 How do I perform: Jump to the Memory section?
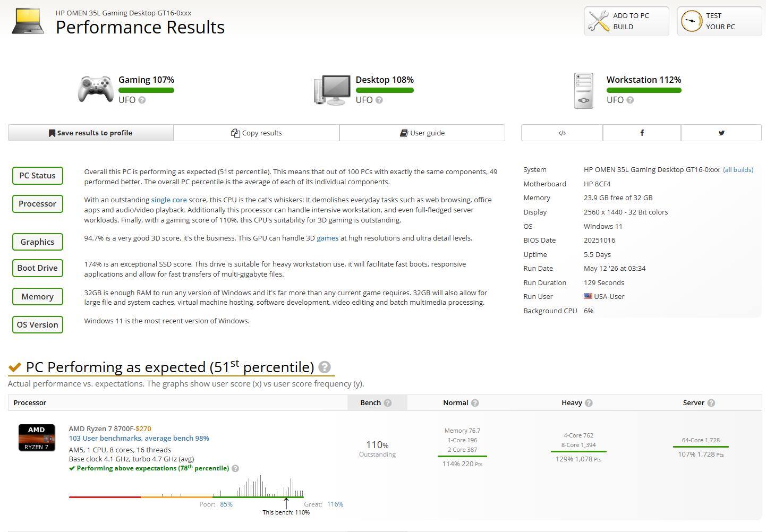point(38,297)
